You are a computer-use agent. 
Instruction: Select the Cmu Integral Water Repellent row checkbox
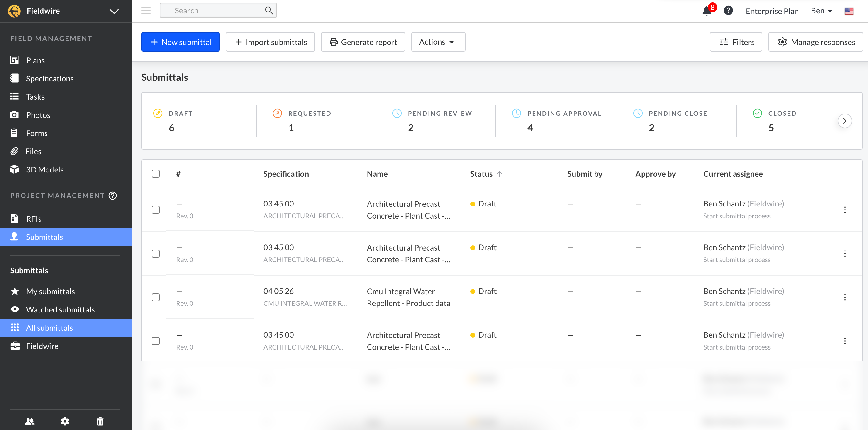pos(156,297)
